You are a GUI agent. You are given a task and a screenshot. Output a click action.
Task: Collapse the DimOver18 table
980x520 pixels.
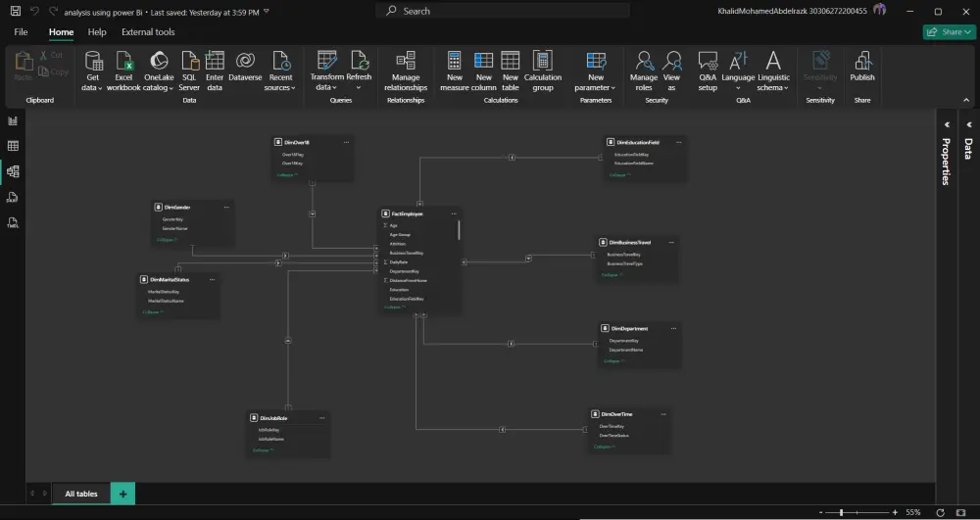pos(287,174)
